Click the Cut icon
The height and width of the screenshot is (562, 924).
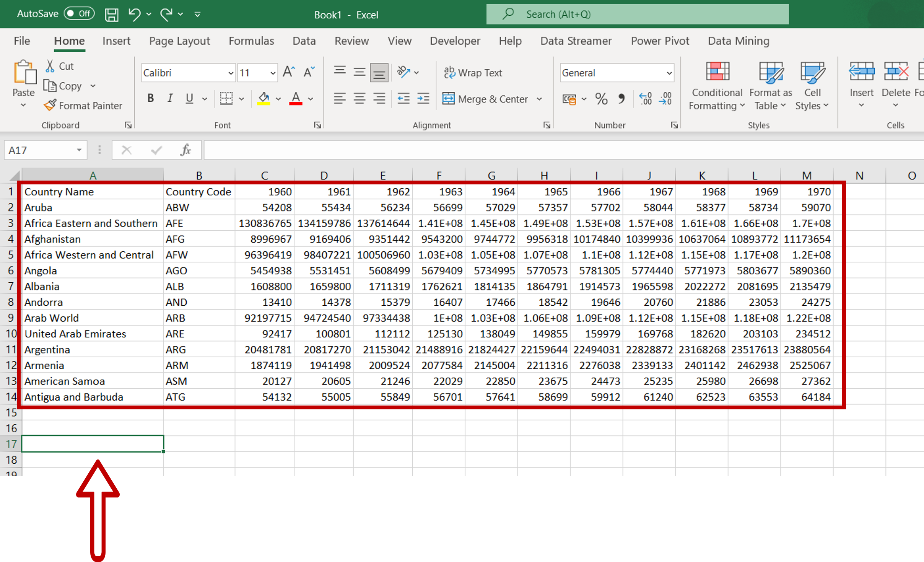(50, 66)
